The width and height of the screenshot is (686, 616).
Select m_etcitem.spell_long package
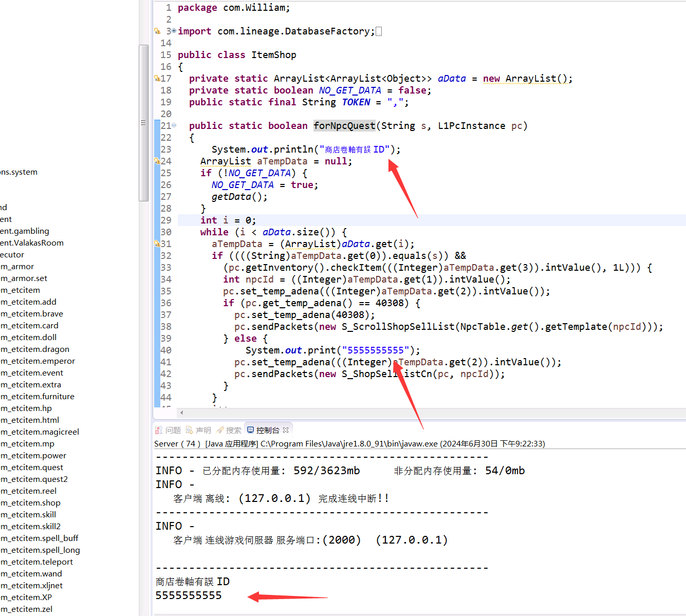click(40, 550)
